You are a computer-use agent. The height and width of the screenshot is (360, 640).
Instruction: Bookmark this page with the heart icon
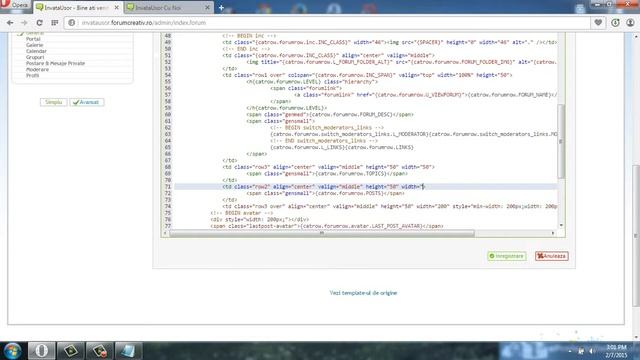(x=598, y=23)
